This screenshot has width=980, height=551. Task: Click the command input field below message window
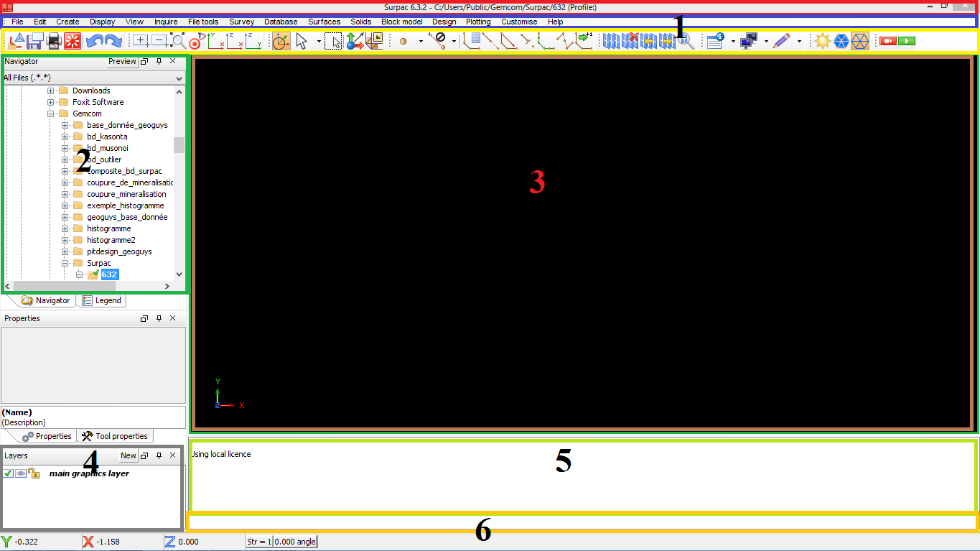(582, 522)
